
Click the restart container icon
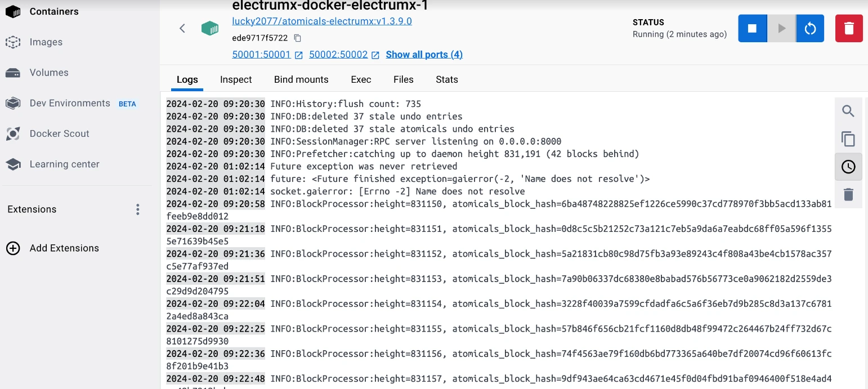point(810,29)
